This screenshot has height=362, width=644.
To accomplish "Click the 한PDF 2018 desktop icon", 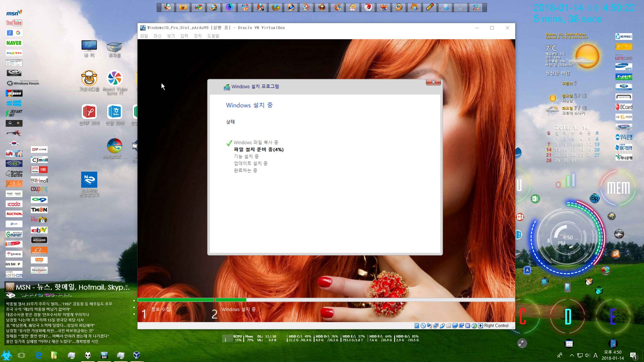I will coord(89,115).
